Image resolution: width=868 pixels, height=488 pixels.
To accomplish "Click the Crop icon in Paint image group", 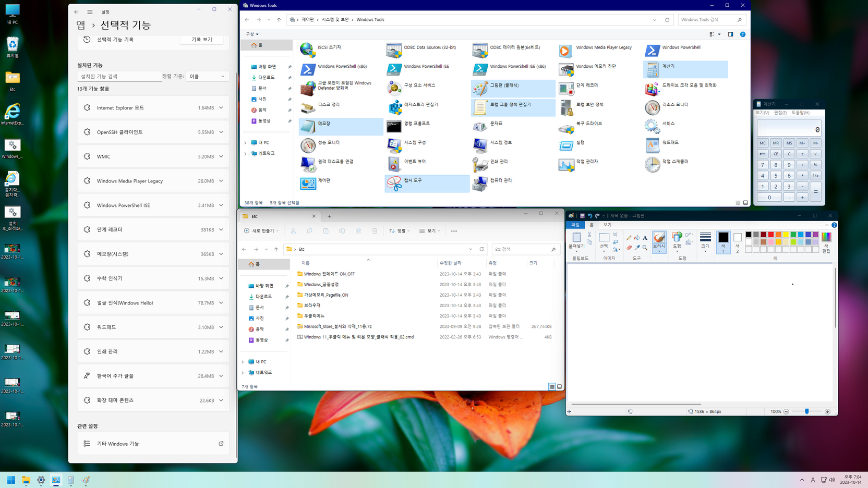I will [x=616, y=235].
